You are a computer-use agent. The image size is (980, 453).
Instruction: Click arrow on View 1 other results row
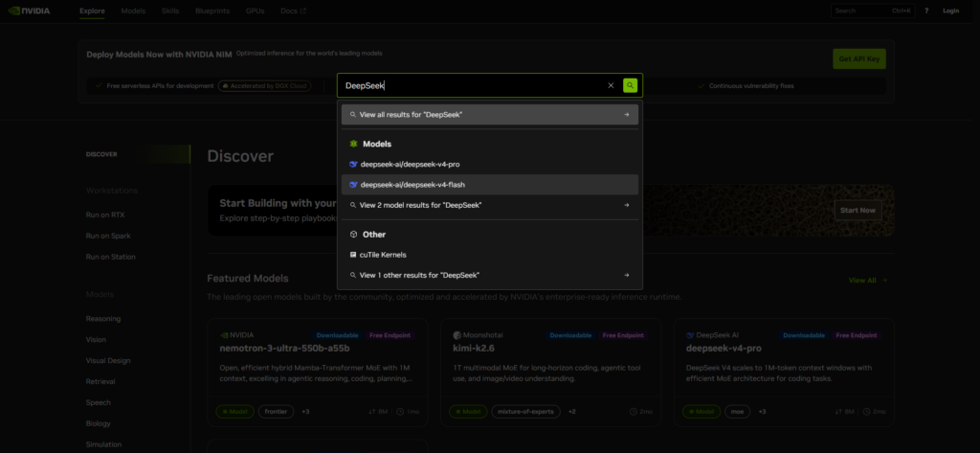tap(626, 275)
